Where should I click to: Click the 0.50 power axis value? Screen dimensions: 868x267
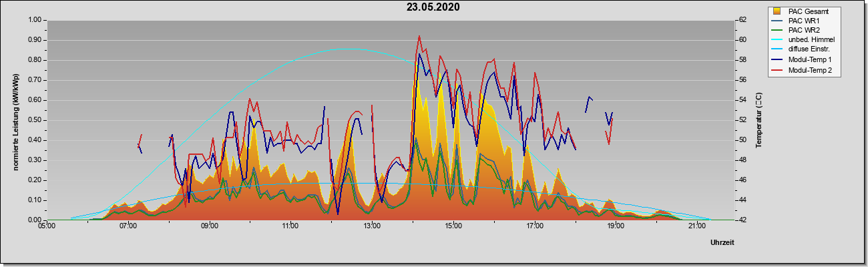pyautogui.click(x=33, y=120)
